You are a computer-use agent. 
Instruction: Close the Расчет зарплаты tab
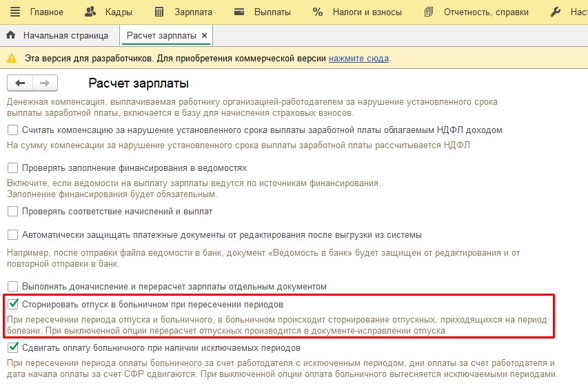(204, 36)
